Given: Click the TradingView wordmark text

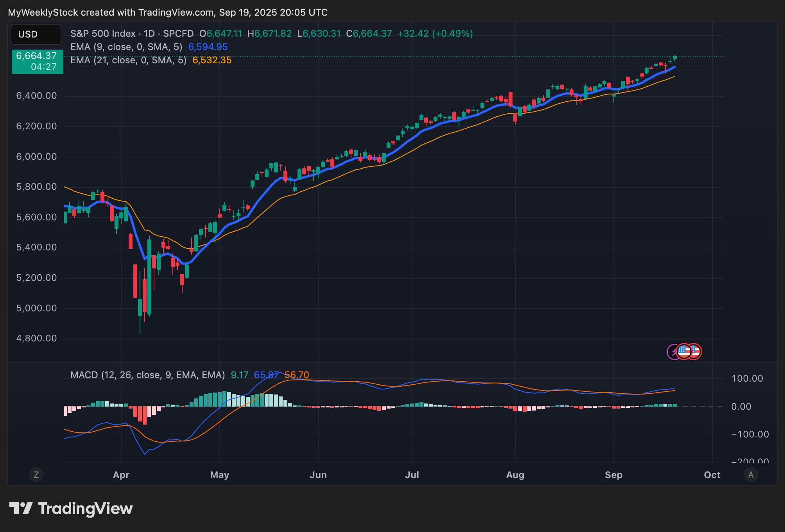Looking at the screenshot, I should point(85,509).
